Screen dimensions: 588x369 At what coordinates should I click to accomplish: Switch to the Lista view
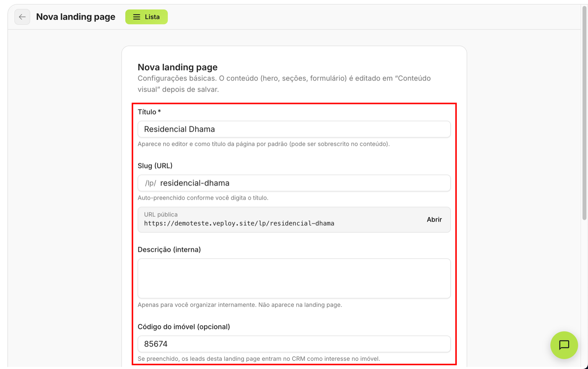[x=146, y=17]
